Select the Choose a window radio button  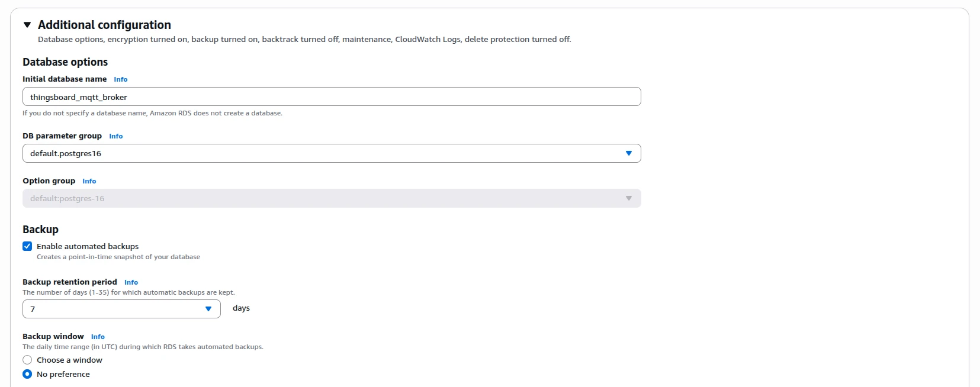click(27, 360)
